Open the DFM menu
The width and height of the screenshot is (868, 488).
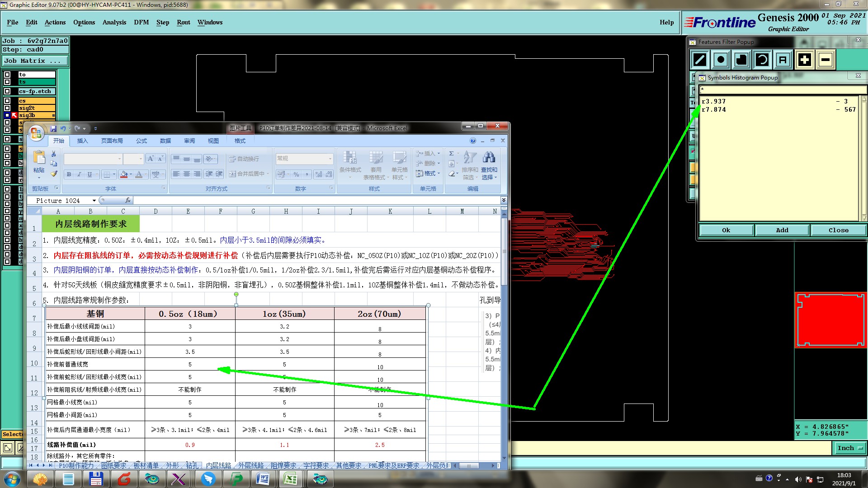click(141, 22)
